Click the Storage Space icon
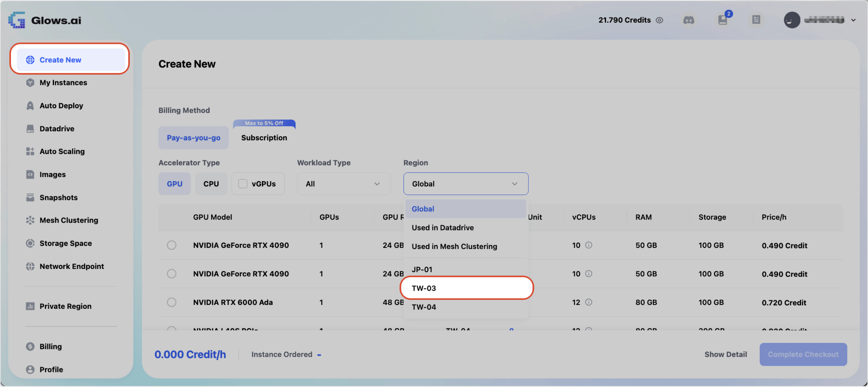The width and height of the screenshot is (868, 387). click(x=30, y=244)
